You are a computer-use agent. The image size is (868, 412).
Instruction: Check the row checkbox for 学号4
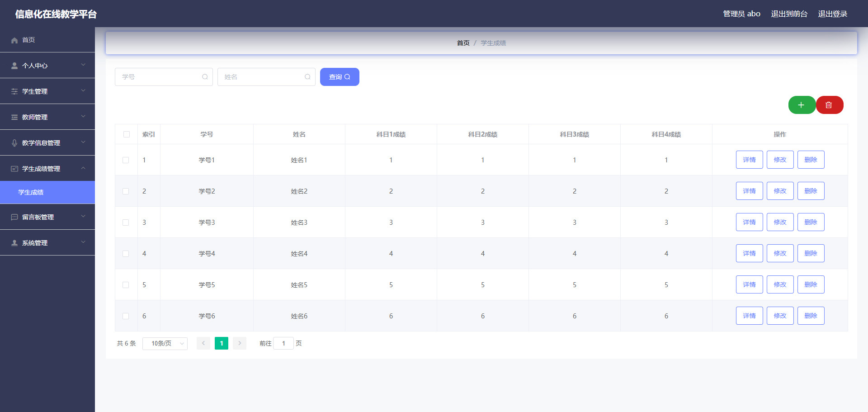126,254
